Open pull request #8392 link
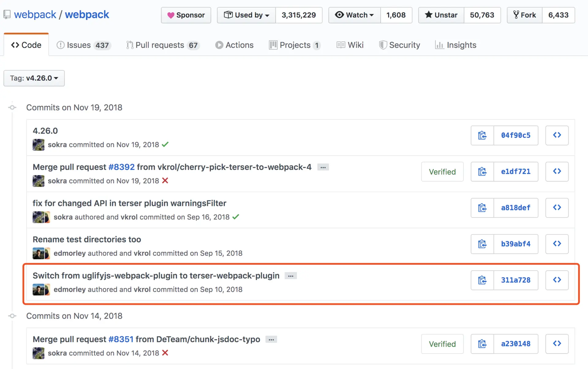This screenshot has width=588, height=369. 122,167
